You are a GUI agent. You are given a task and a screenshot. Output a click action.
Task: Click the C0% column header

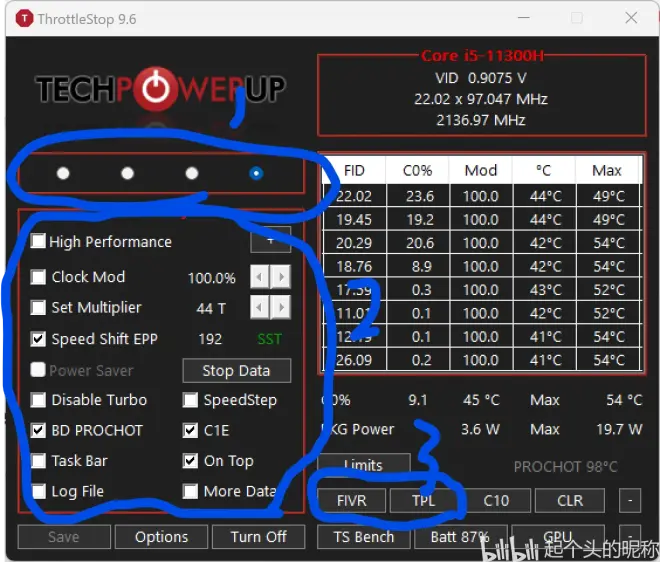coord(418,170)
